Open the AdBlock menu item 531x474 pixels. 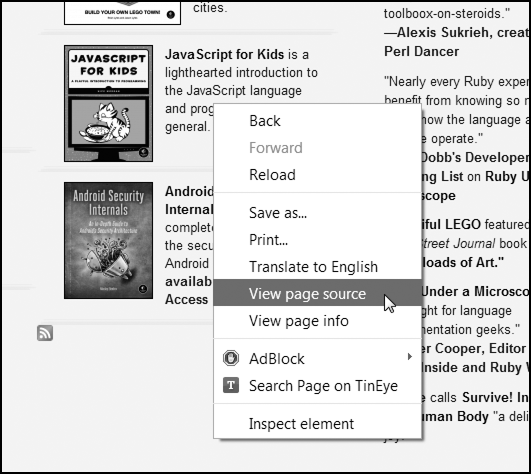(318, 359)
